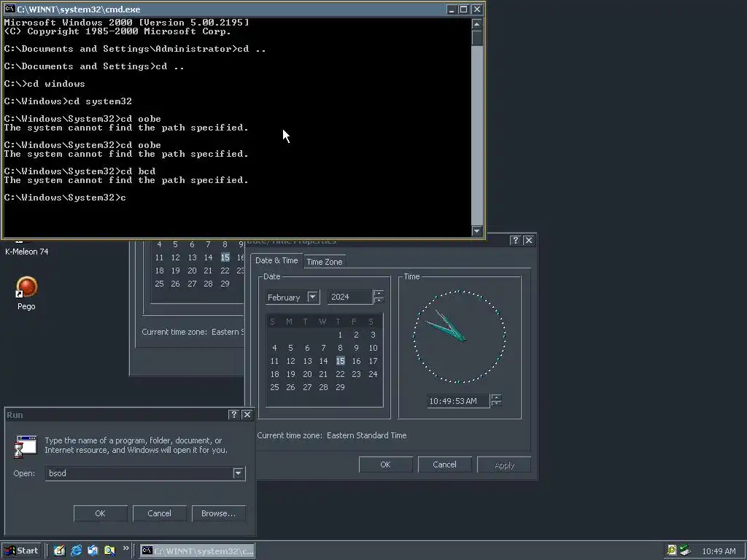This screenshot has width=747, height=560.
Task: Decrease the year with the down stepper
Action: [379, 300]
